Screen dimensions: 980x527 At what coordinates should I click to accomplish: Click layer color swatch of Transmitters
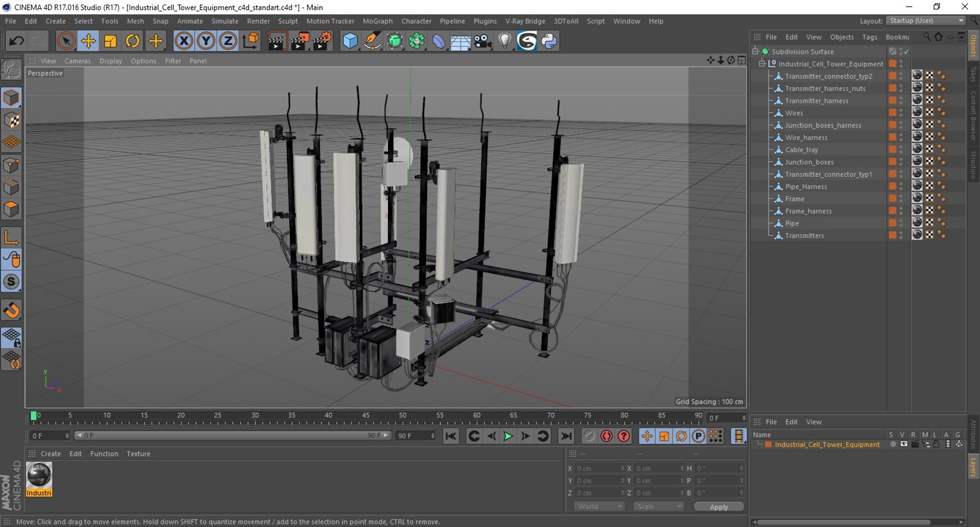(x=892, y=235)
